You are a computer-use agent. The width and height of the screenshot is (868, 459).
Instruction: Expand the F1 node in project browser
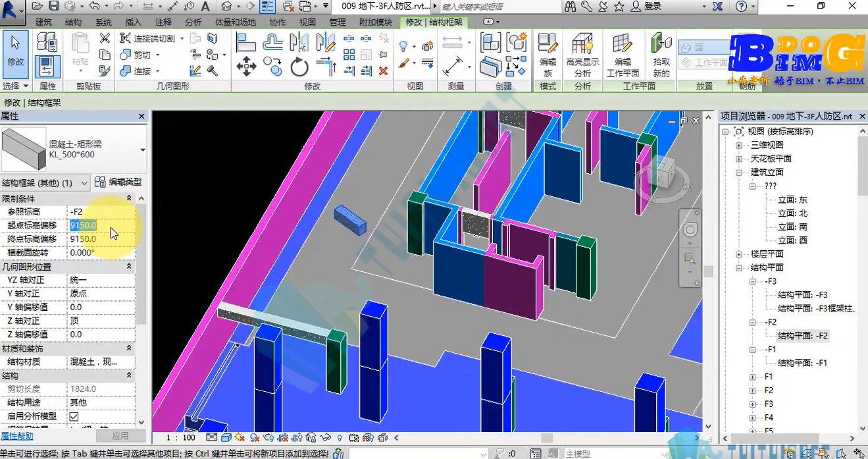[752, 377]
